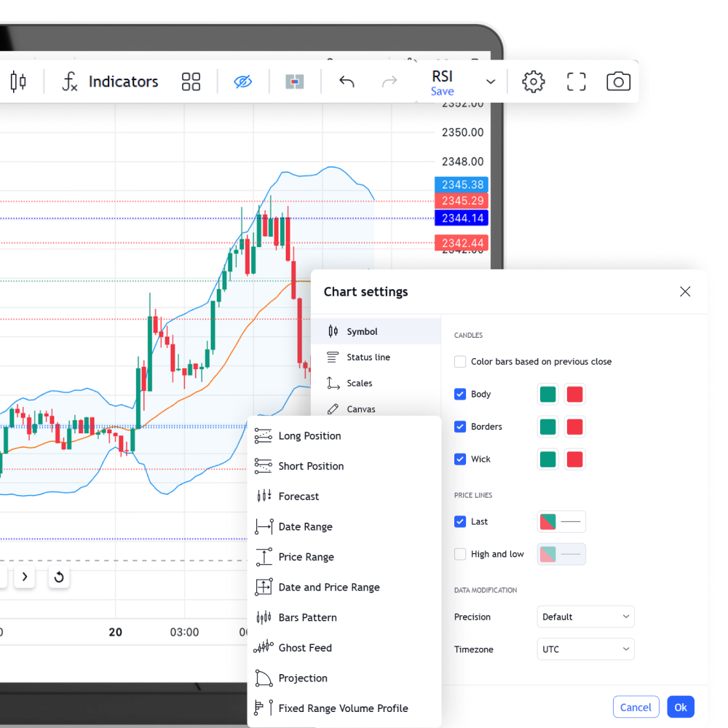Select Long Position drawing tool
This screenshot has height=728, width=728.
click(x=344, y=436)
